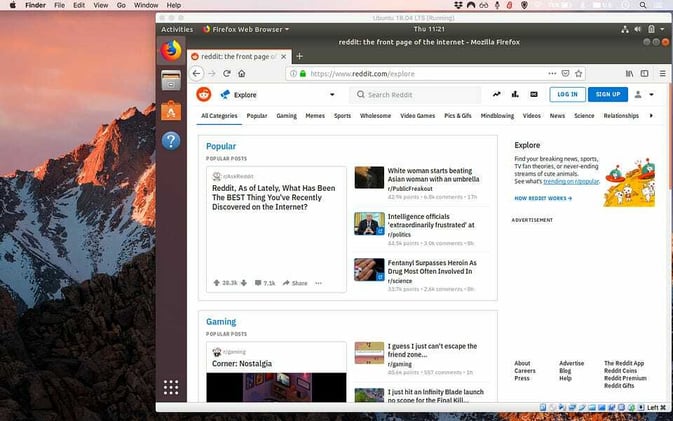Open the Reddit Premium footer link
673x421 pixels.
pos(625,378)
